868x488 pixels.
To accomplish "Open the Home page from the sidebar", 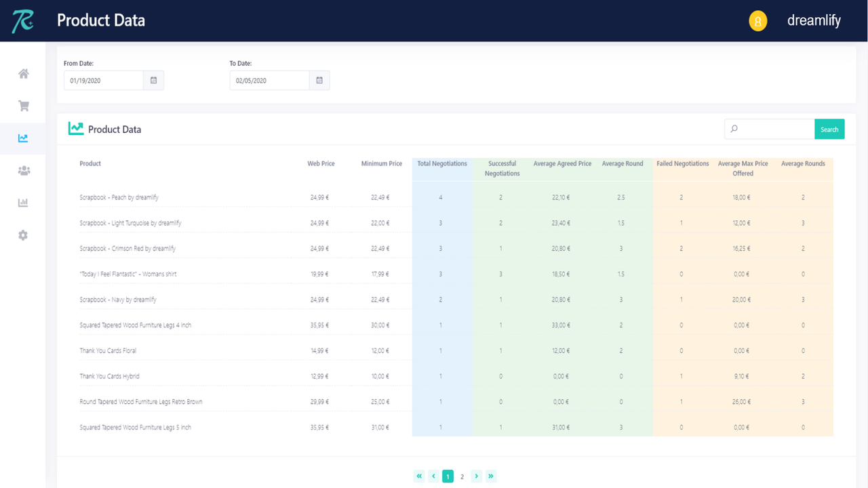I will pos(23,73).
